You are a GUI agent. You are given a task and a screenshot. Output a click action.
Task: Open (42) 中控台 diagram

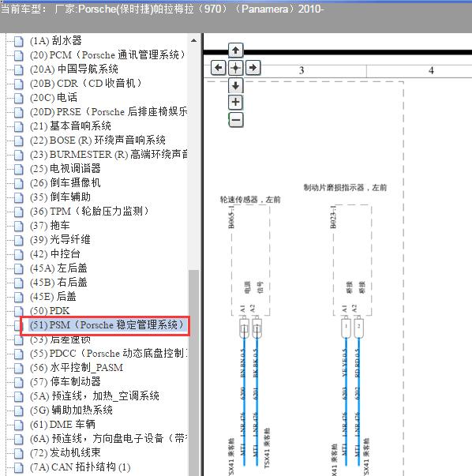pyautogui.click(x=55, y=253)
